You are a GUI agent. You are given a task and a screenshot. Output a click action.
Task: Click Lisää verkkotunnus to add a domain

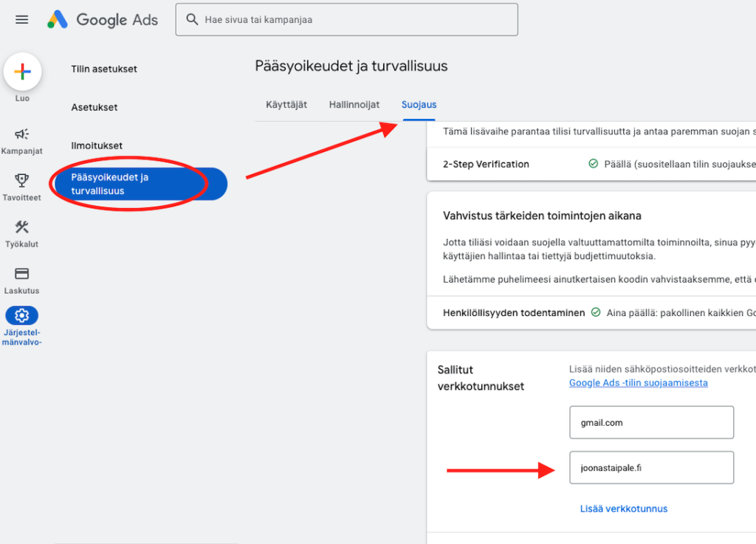(x=624, y=509)
